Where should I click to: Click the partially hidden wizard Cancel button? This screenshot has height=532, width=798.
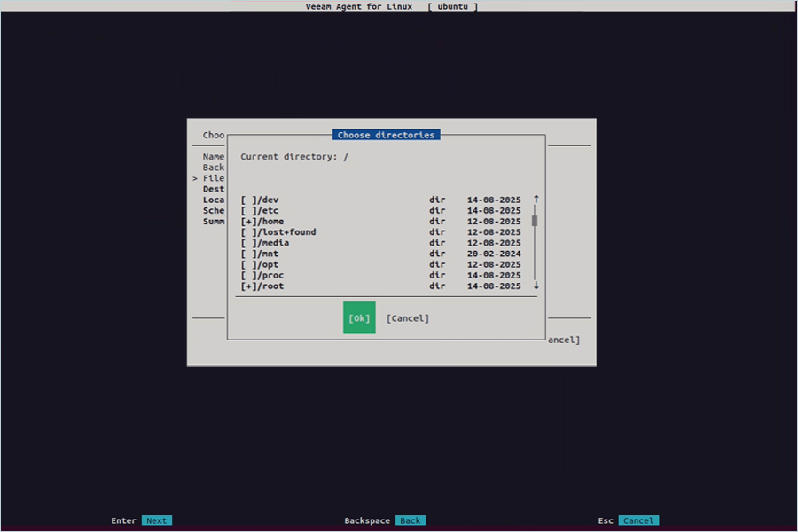click(x=564, y=340)
